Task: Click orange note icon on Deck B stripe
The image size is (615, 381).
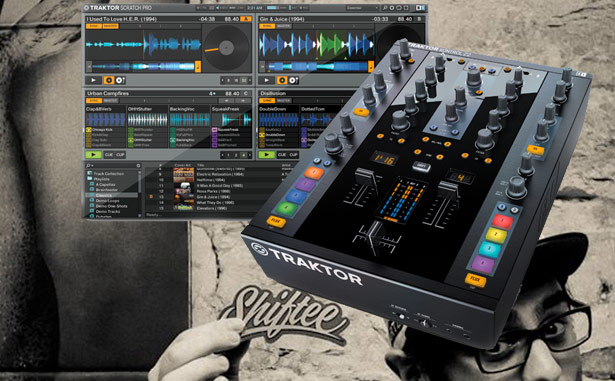Action: (x=371, y=67)
